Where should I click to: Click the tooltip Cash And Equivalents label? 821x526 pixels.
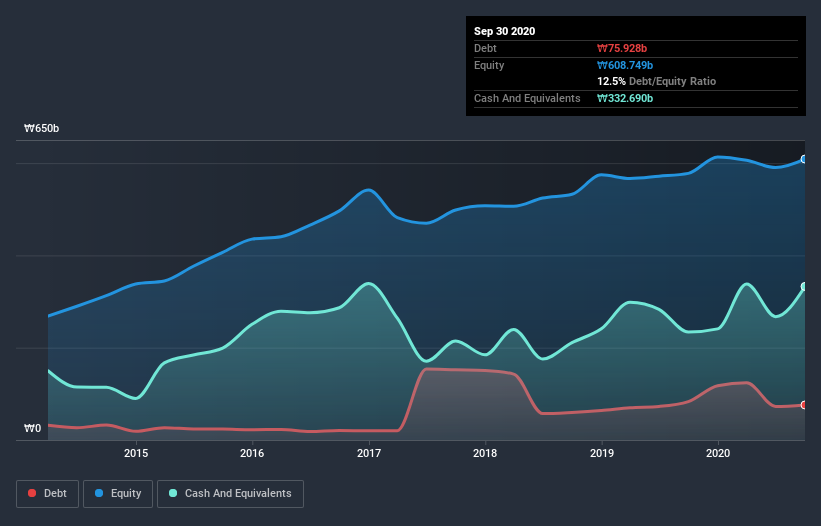click(527, 98)
